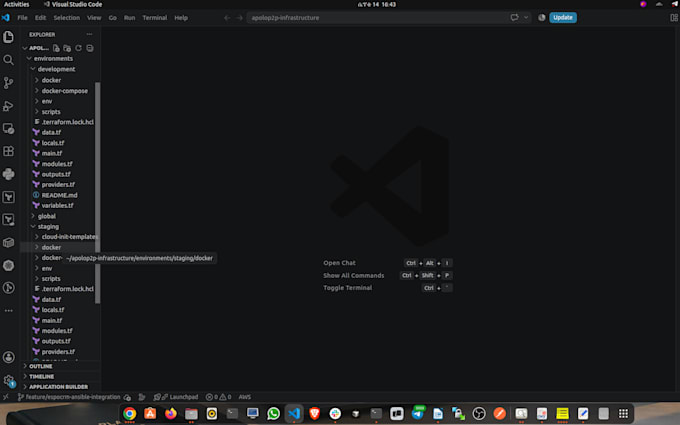Open the box-shaped container view icon

(8, 242)
